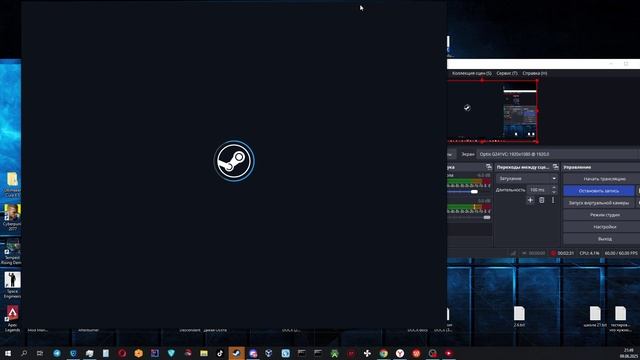Open transition options via three-dots icon
The height and width of the screenshot is (360, 640).
point(553,200)
